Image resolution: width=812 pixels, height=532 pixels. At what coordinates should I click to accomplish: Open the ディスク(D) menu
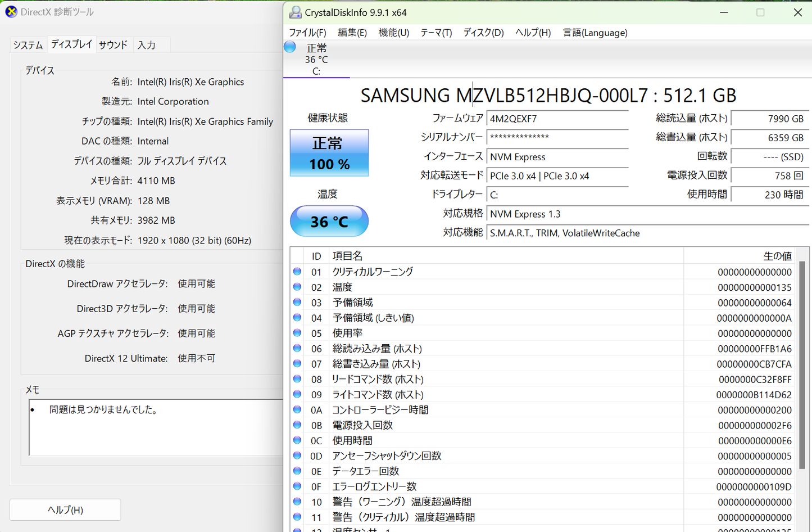[483, 33]
